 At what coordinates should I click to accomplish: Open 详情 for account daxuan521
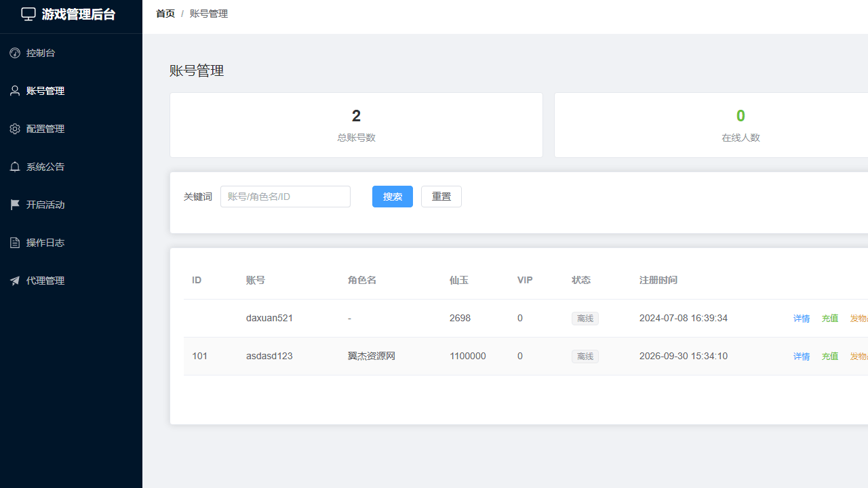click(x=802, y=319)
